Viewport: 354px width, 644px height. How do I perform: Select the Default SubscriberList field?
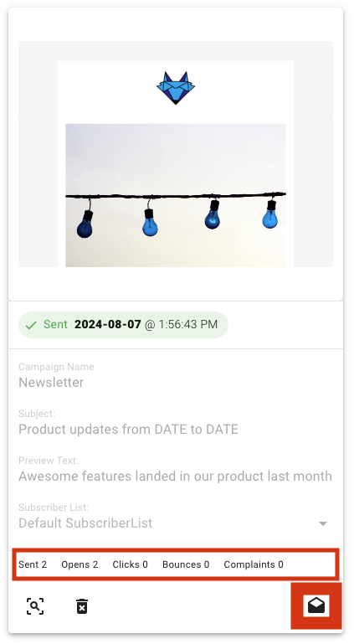click(176, 523)
